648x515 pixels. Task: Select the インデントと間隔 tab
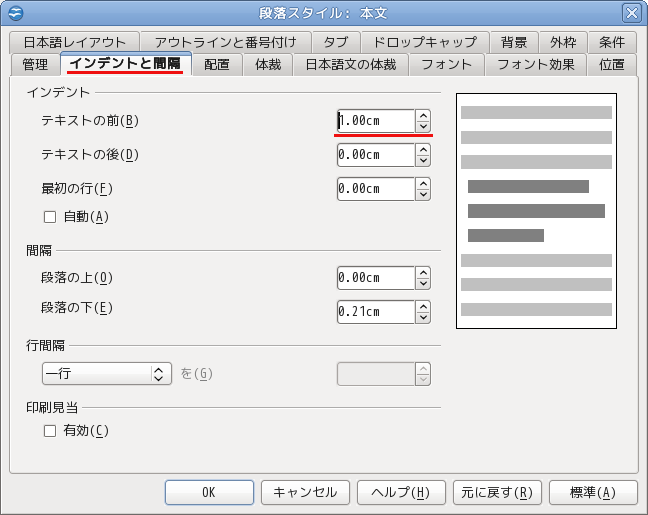126,64
